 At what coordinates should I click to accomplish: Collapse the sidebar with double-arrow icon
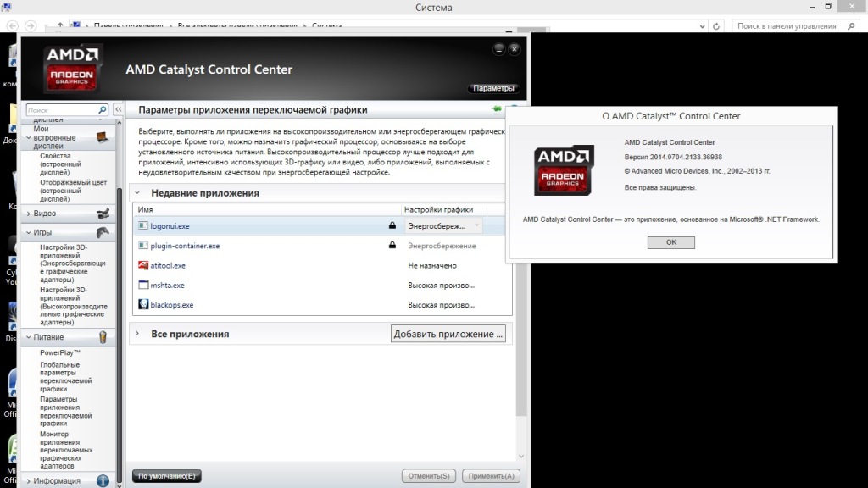(119, 110)
